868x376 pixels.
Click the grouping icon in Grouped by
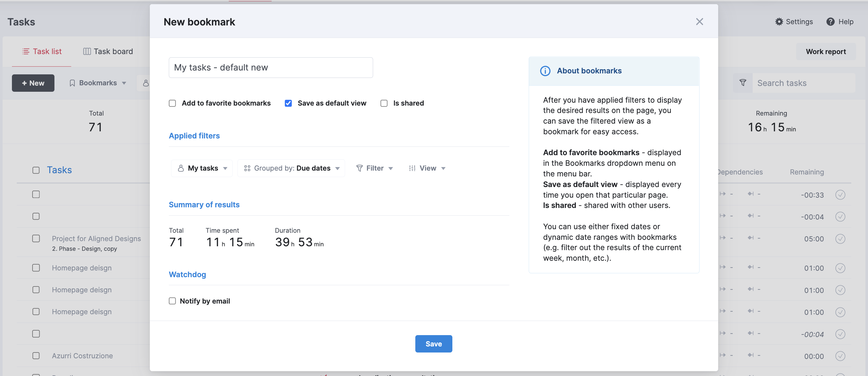[x=247, y=168]
